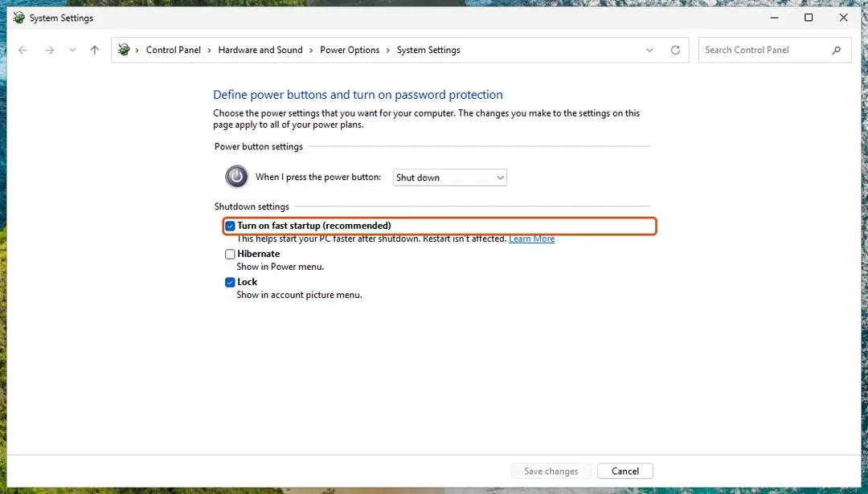Screen dimensions: 868x494
Task: Expand chevron after Hardware and Sound breadcrumb
Action: click(311, 51)
